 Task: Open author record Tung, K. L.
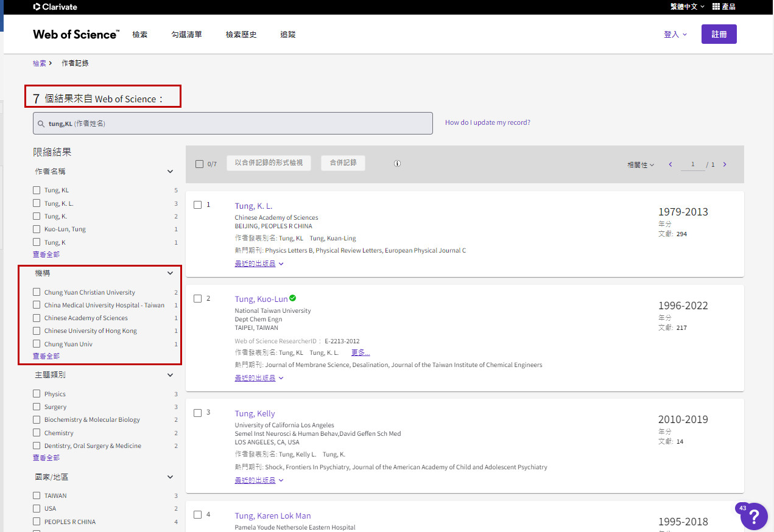pos(253,206)
